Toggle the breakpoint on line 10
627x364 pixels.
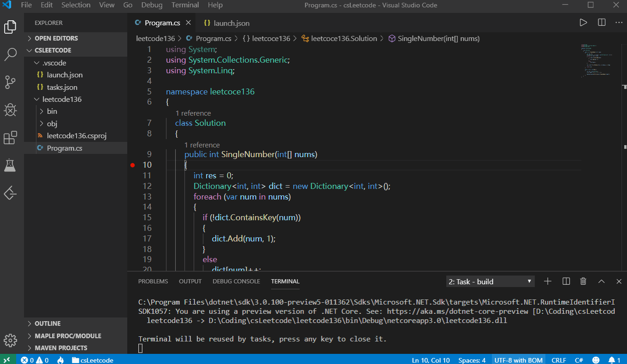click(132, 164)
